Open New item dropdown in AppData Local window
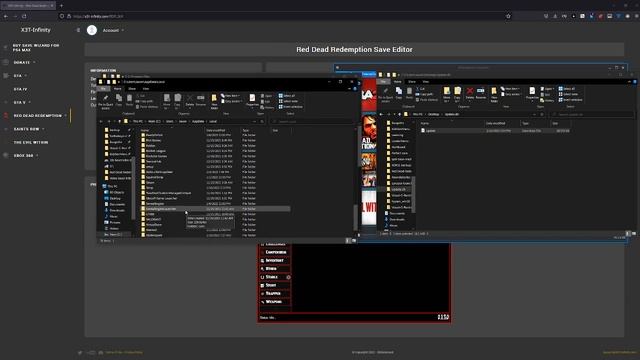640x360 pixels. click(229, 96)
